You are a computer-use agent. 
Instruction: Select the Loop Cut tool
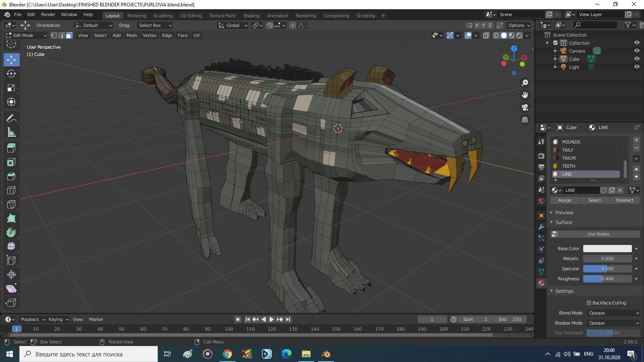click(x=11, y=190)
